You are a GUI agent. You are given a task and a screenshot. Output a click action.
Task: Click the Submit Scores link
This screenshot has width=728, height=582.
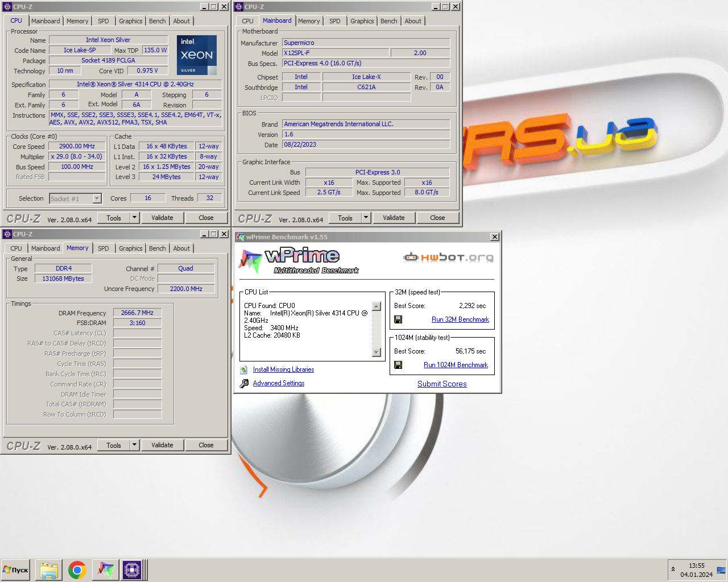pyautogui.click(x=442, y=384)
